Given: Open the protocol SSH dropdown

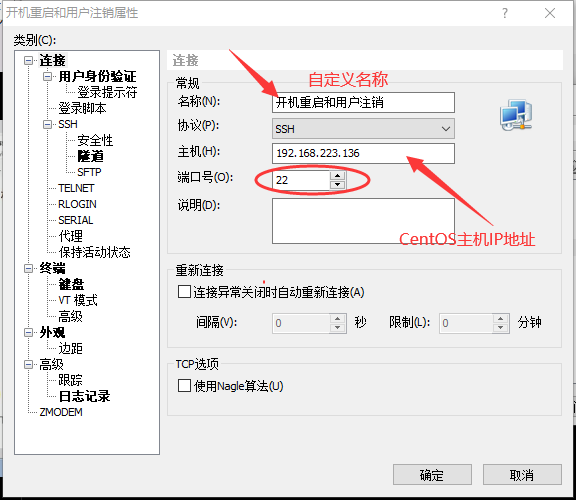Looking at the screenshot, I should tap(363, 129).
